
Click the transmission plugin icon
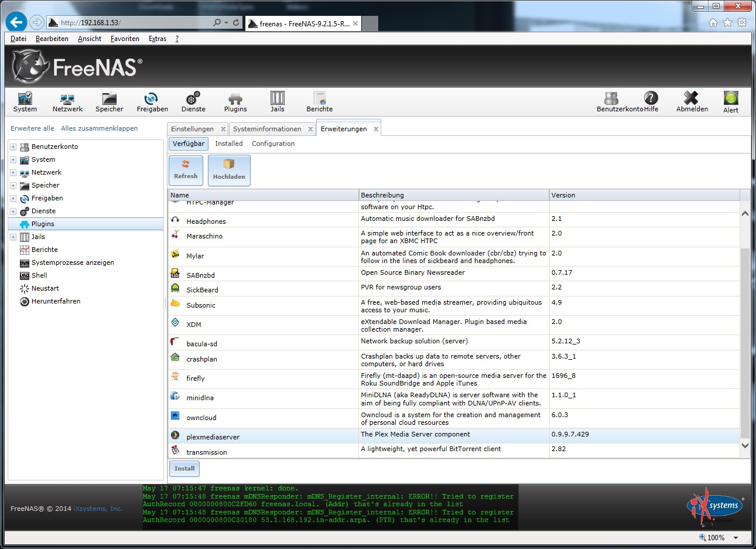175,450
